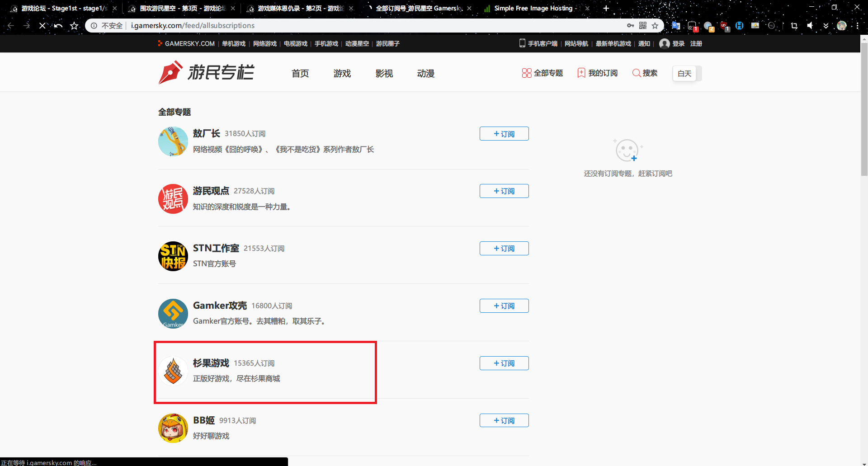Expand the hidden extensions chevron
The image size is (868, 466).
point(826,26)
